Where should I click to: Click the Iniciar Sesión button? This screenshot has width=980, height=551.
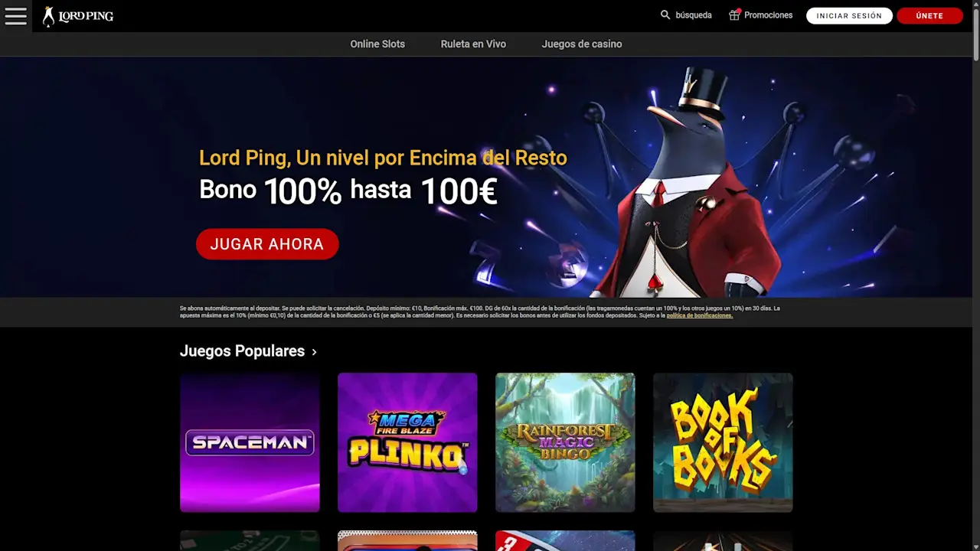(x=849, y=16)
